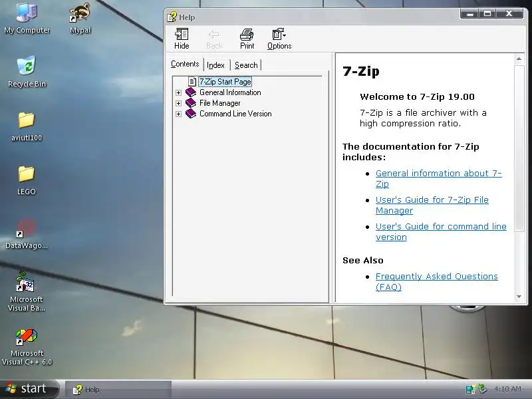532x399 pixels.
Task: Select 7-Zip Start Page tree item
Action: click(225, 82)
